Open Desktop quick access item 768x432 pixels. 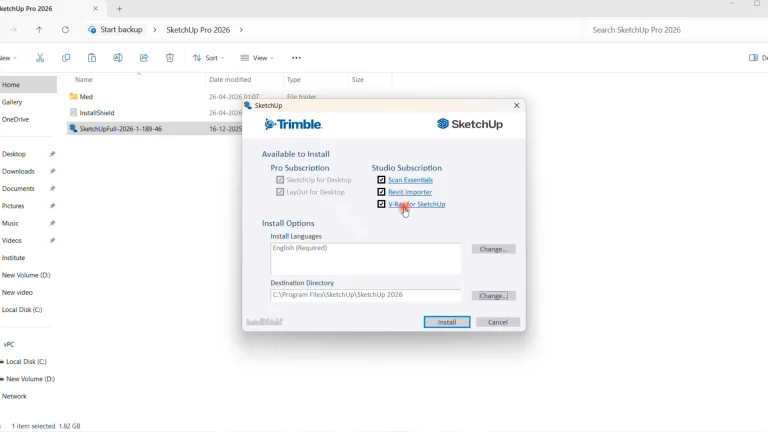coord(14,154)
